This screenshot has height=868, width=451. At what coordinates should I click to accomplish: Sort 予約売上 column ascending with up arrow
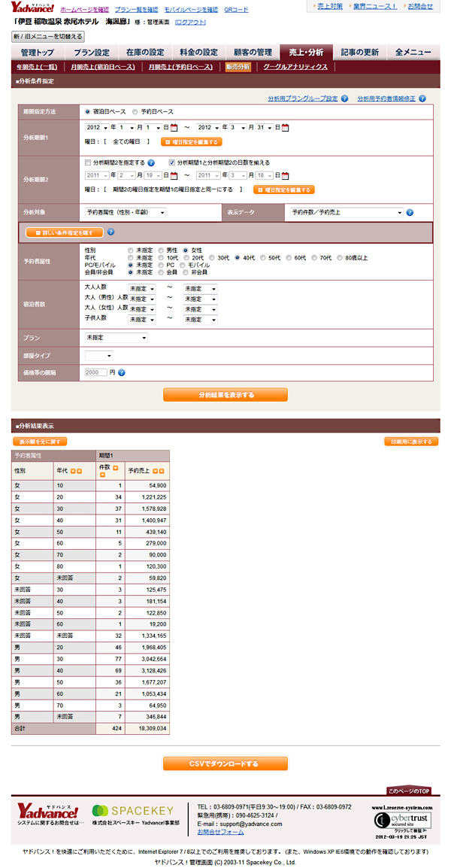162,471
